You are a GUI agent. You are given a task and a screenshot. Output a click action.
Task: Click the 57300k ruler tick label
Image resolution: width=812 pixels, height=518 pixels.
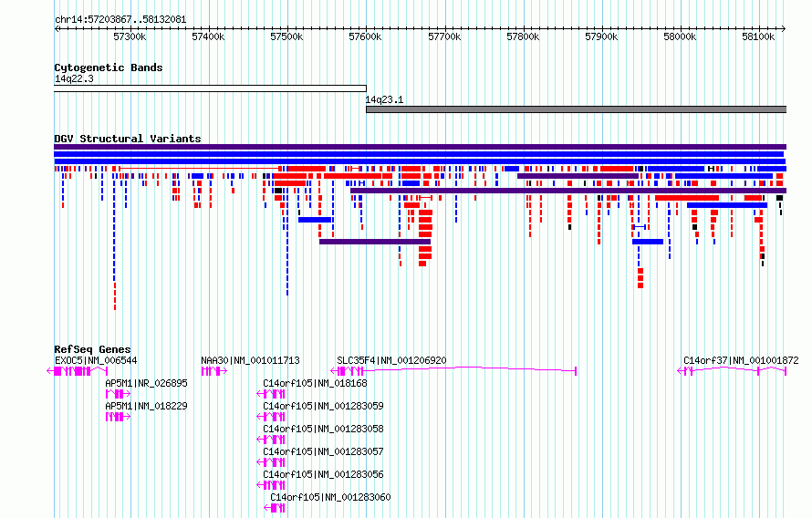pyautogui.click(x=130, y=36)
